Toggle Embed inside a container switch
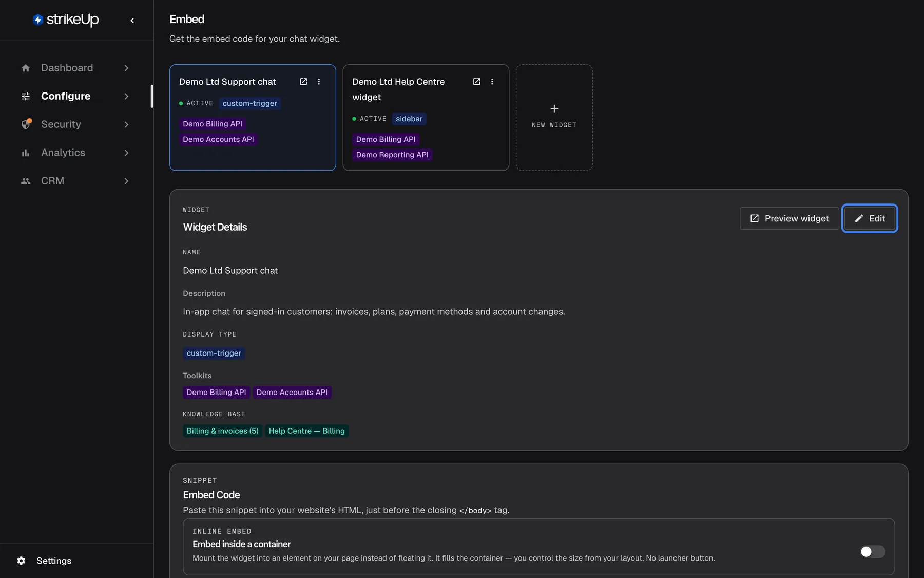Screen dimensions: 924x578 [x=873, y=551]
